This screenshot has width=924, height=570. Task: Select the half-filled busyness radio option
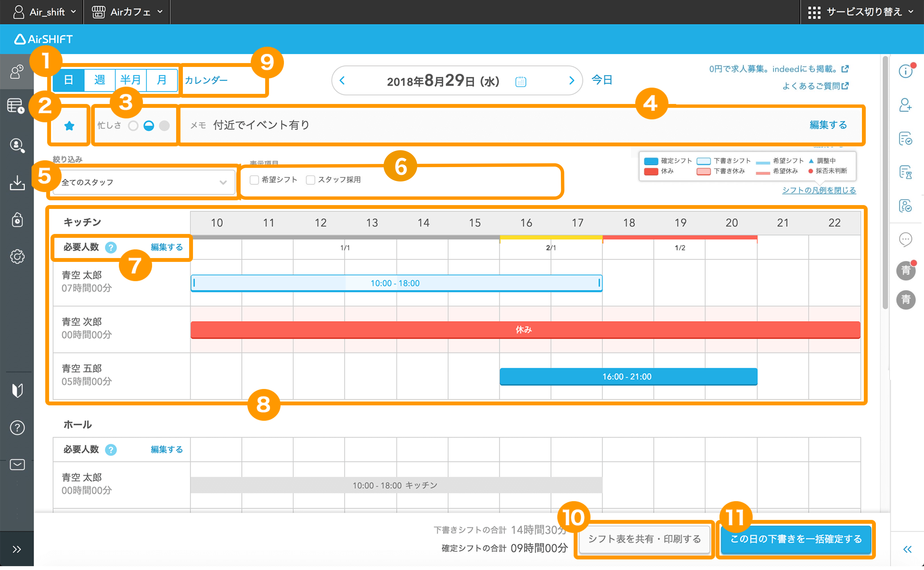click(149, 126)
